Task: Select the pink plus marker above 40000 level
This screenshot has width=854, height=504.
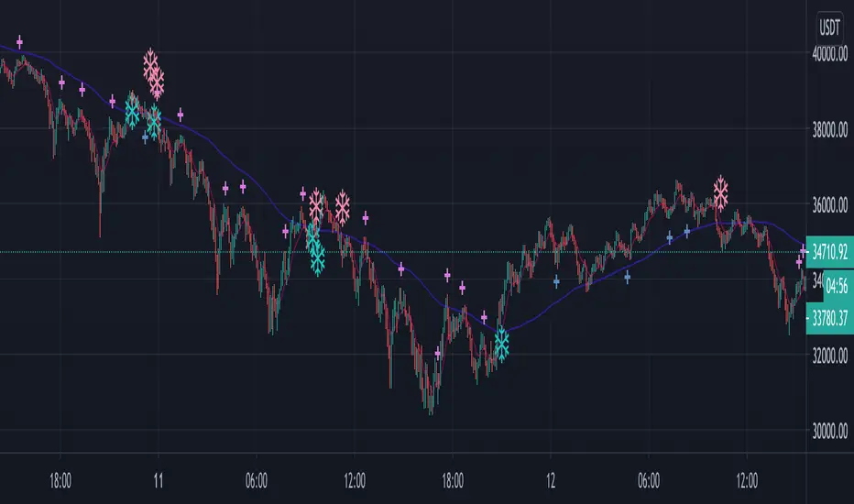Action: point(19,41)
